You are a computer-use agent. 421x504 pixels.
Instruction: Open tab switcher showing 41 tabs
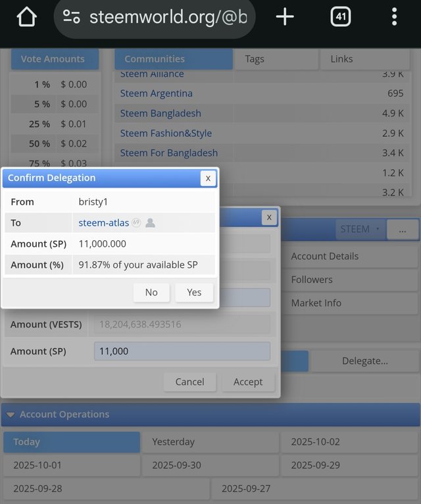[x=340, y=16]
